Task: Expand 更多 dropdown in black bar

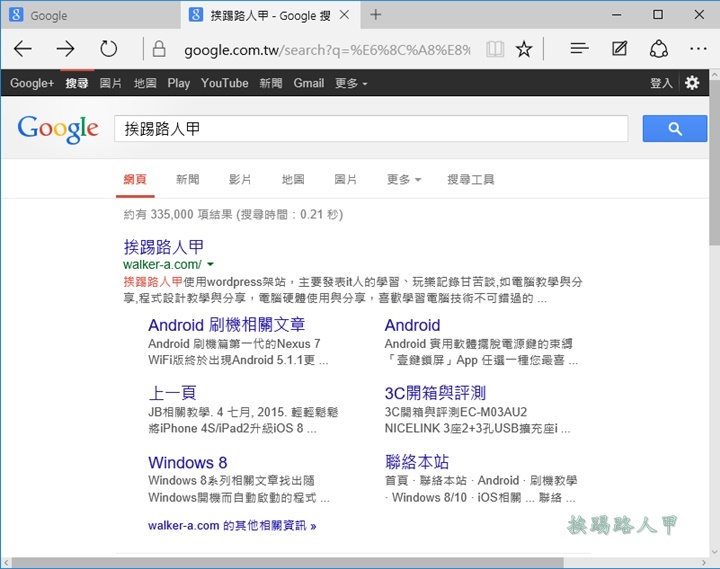Action: (351, 83)
